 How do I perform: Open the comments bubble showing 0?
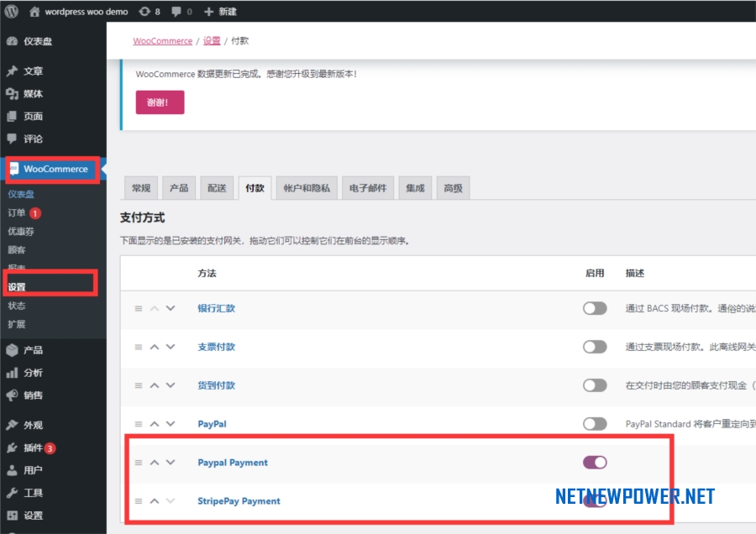point(181,12)
